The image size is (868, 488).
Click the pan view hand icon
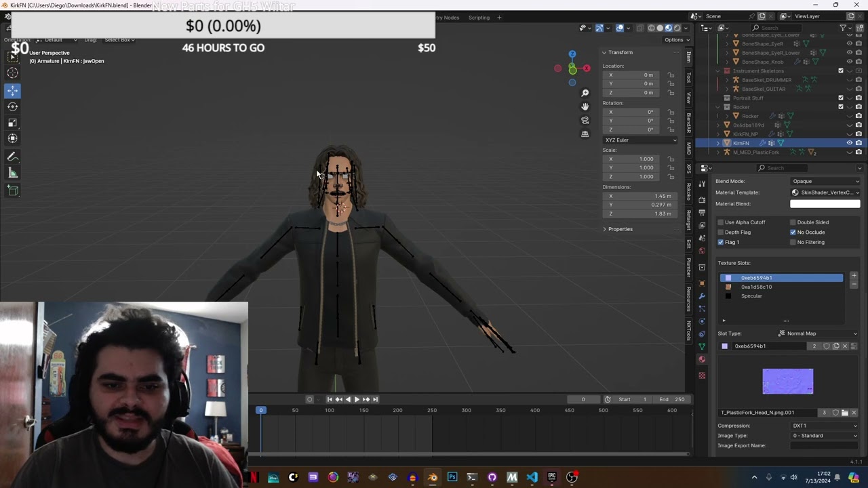click(585, 106)
